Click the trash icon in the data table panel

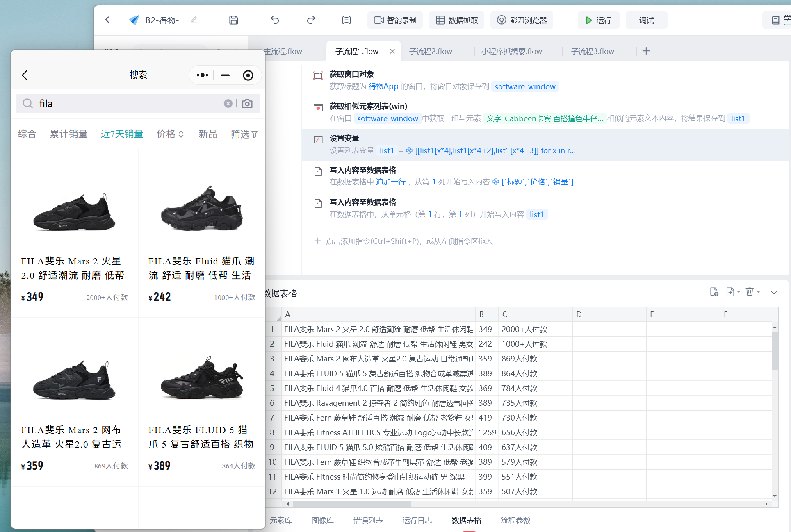750,292
